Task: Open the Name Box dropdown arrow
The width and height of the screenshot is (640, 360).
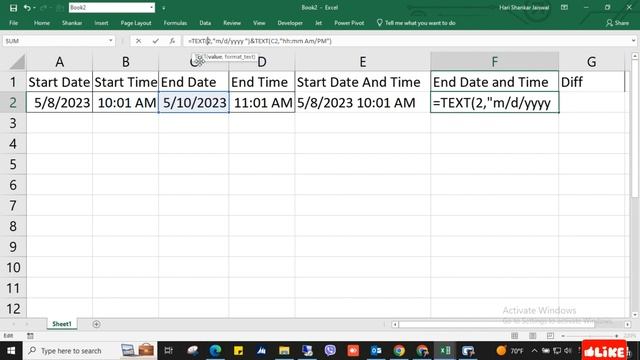Action: [x=111, y=41]
